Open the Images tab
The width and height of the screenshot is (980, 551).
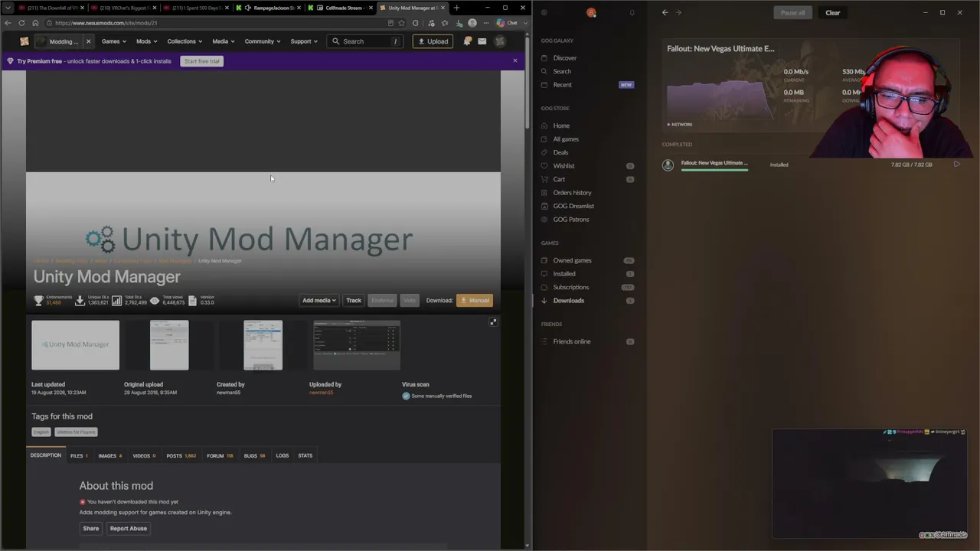109,456
